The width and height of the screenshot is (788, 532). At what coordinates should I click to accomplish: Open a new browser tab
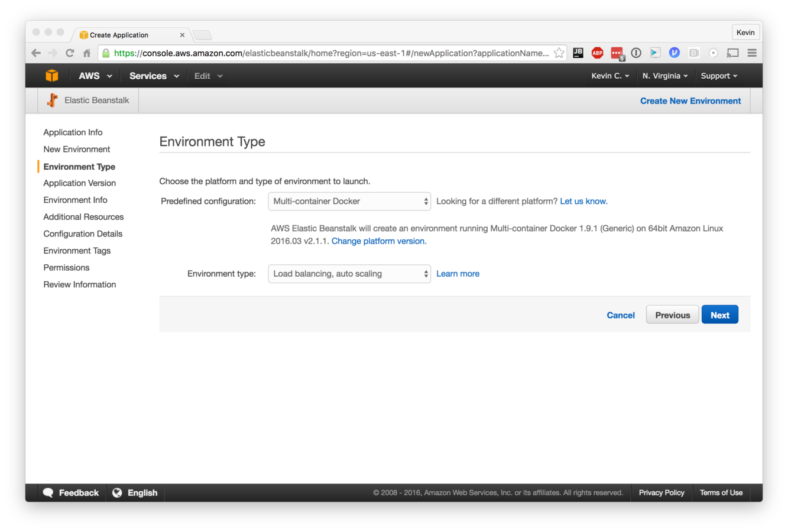tap(202, 35)
